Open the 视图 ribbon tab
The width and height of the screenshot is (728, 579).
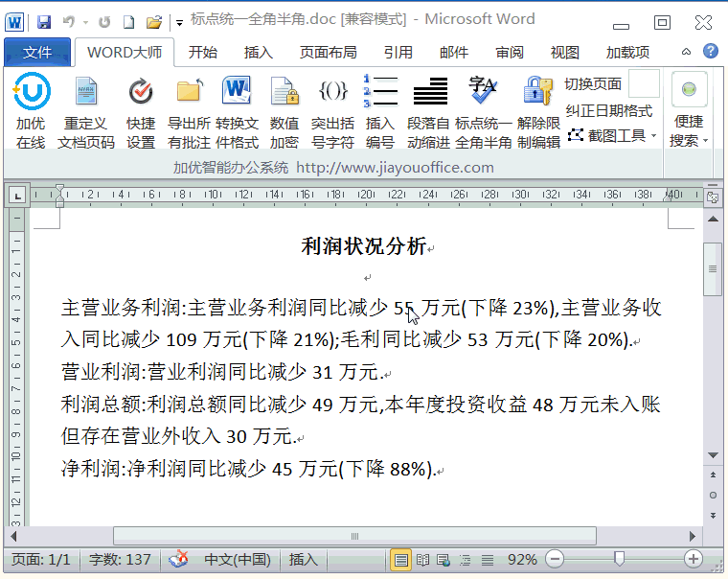coord(564,52)
